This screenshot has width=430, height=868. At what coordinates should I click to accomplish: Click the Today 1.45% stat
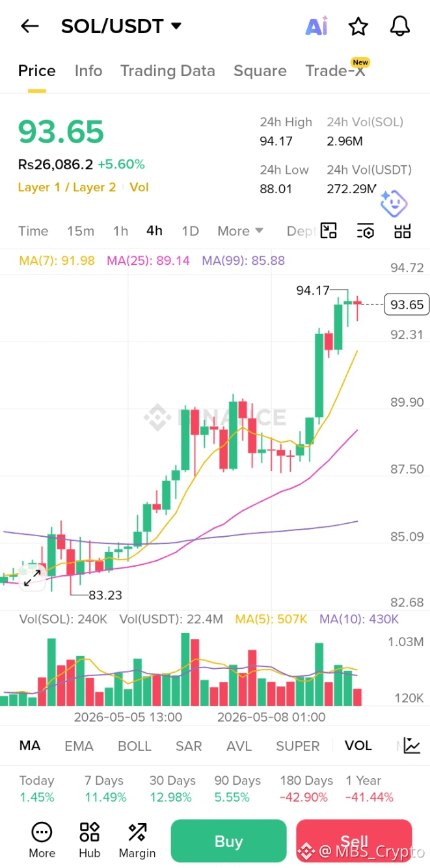[x=37, y=789]
